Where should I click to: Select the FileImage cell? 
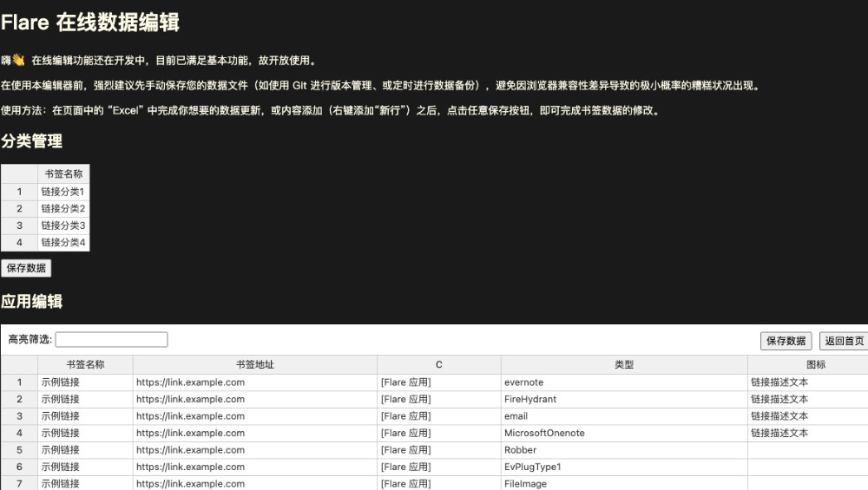[624, 483]
